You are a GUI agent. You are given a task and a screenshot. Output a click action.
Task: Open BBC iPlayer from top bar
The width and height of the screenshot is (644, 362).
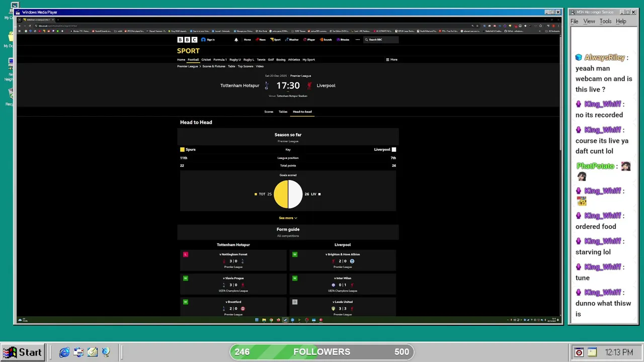click(309, 40)
